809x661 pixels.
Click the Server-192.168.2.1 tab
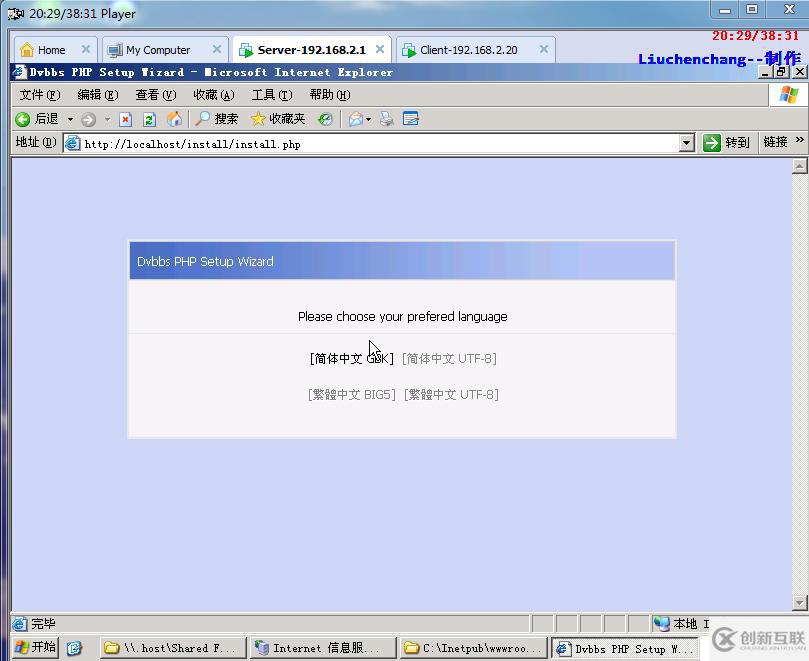(312, 50)
